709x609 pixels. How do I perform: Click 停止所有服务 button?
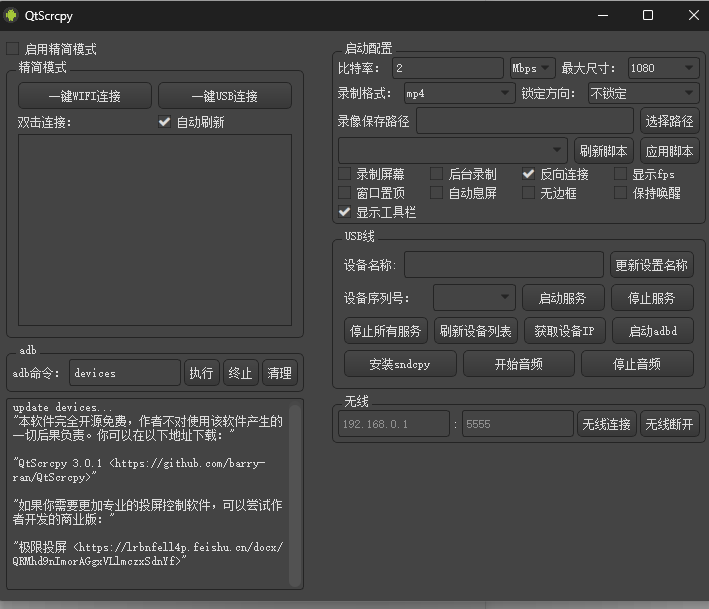(x=386, y=331)
